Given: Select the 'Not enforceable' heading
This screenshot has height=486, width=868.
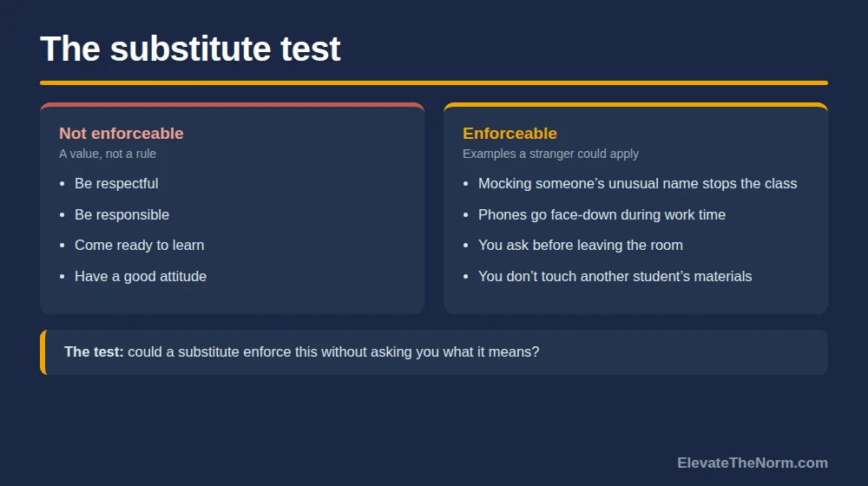Looking at the screenshot, I should [122, 134].
